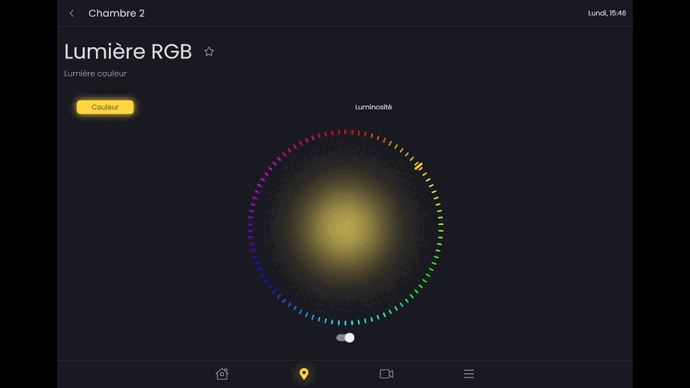Pick cyan at bottom of color ring
Screen dimensions: 690x388
[345, 322]
